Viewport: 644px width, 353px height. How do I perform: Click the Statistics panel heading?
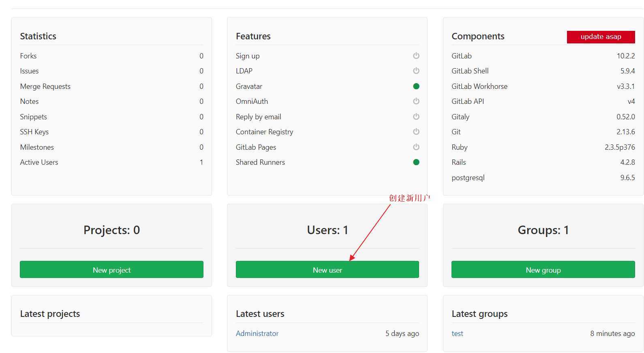(38, 36)
